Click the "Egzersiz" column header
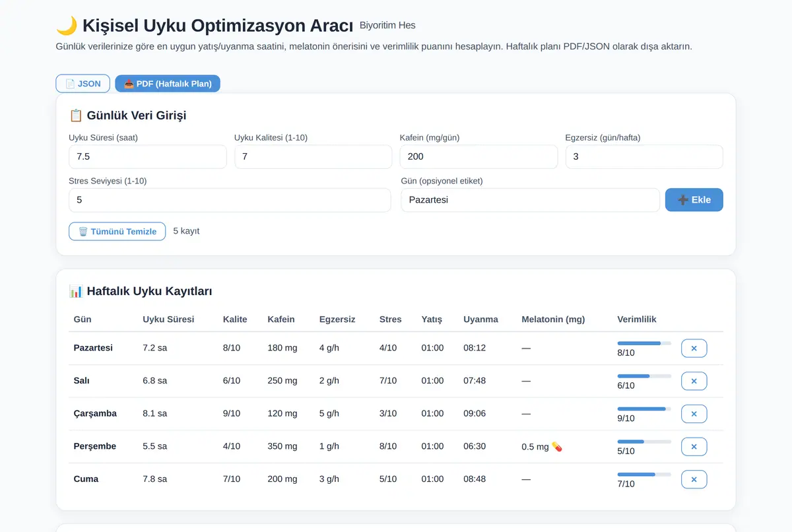 pos(337,319)
